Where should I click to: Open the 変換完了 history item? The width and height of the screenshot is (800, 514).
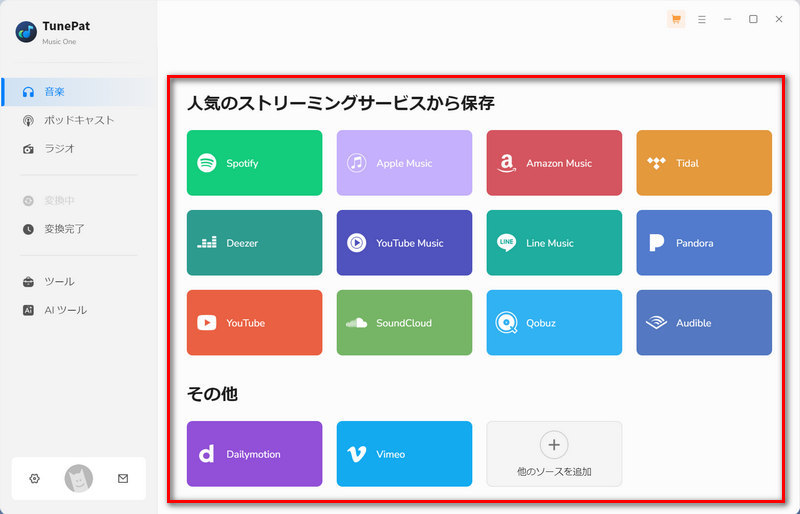79,229
